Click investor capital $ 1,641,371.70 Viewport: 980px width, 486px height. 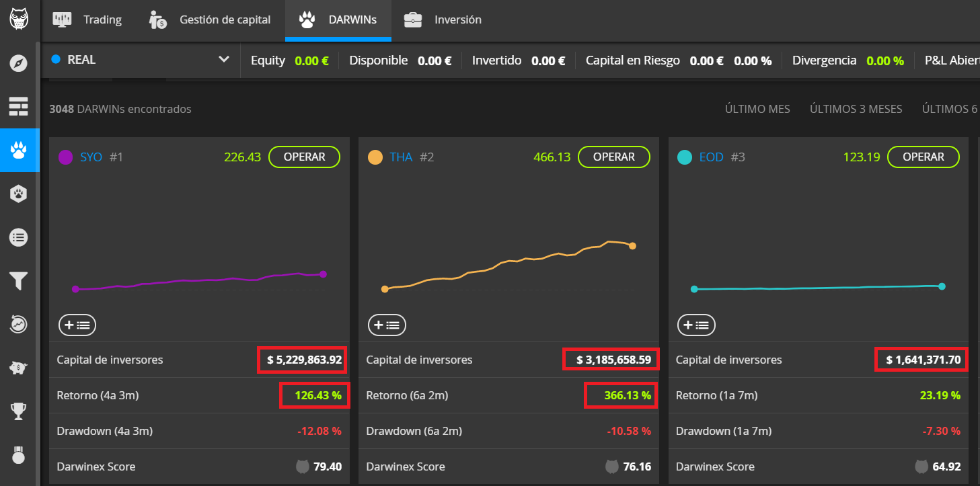(924, 360)
